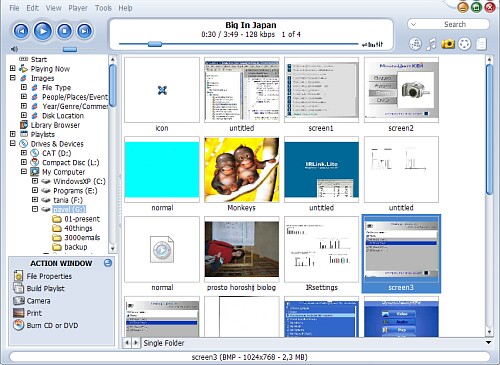Click Build Playlist action
The width and height of the screenshot is (500, 365).
[46, 289]
